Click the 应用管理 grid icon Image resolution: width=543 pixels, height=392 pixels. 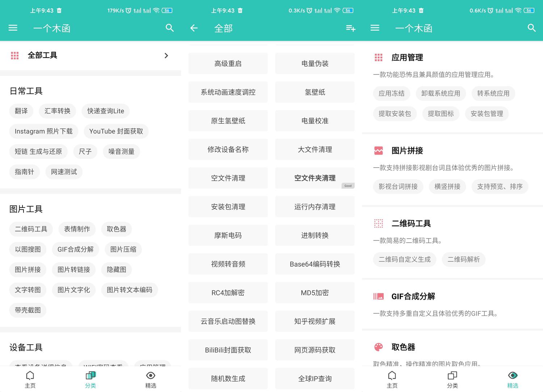pos(378,58)
